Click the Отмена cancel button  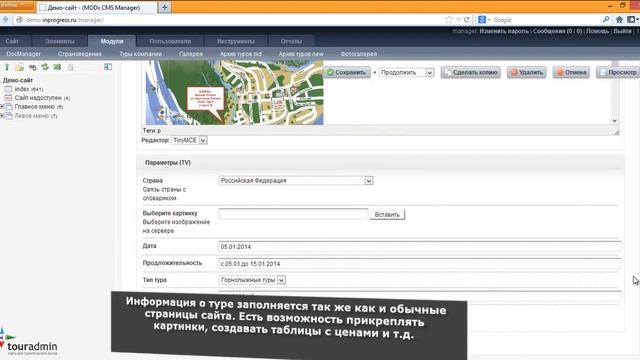click(x=571, y=73)
